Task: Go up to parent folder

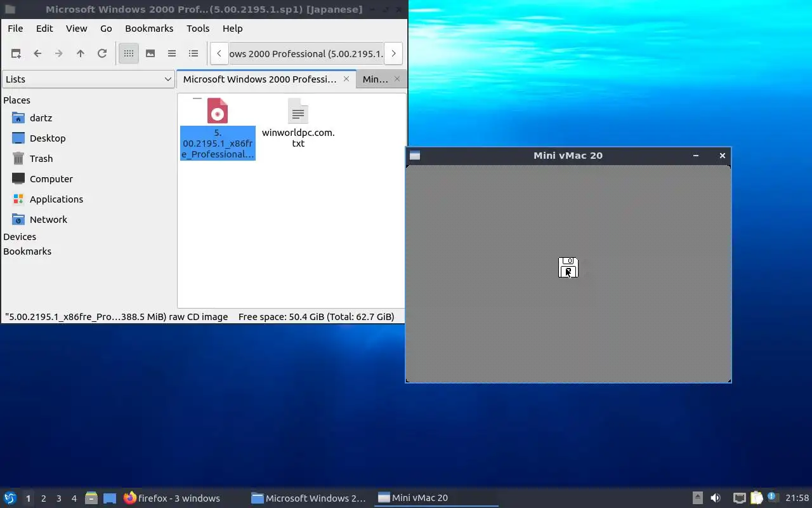Action: coord(81,53)
